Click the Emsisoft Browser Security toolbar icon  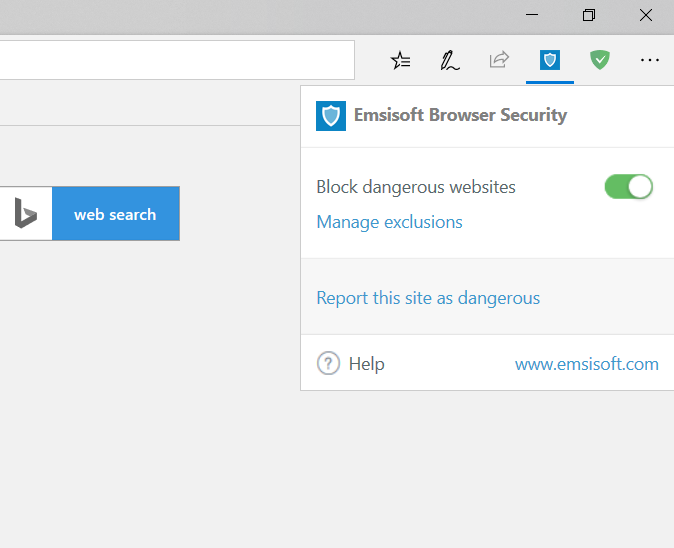549,60
